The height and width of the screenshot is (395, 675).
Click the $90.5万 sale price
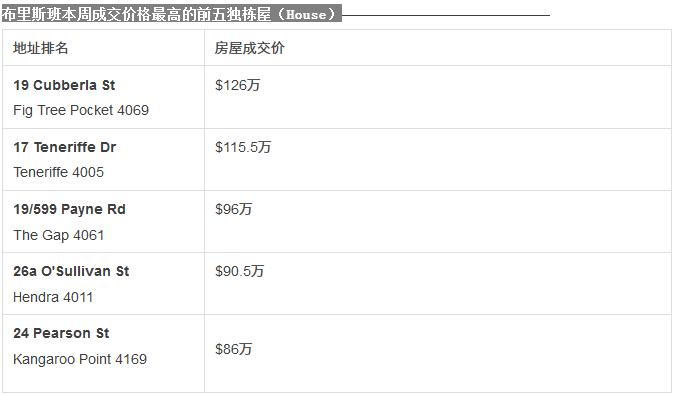click(x=239, y=272)
